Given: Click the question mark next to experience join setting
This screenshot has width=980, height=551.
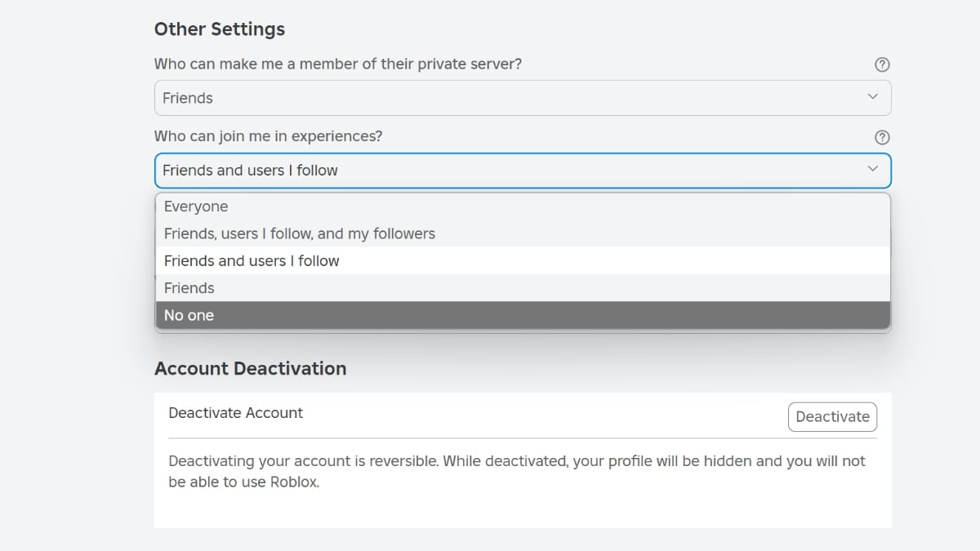Looking at the screenshot, I should point(882,136).
